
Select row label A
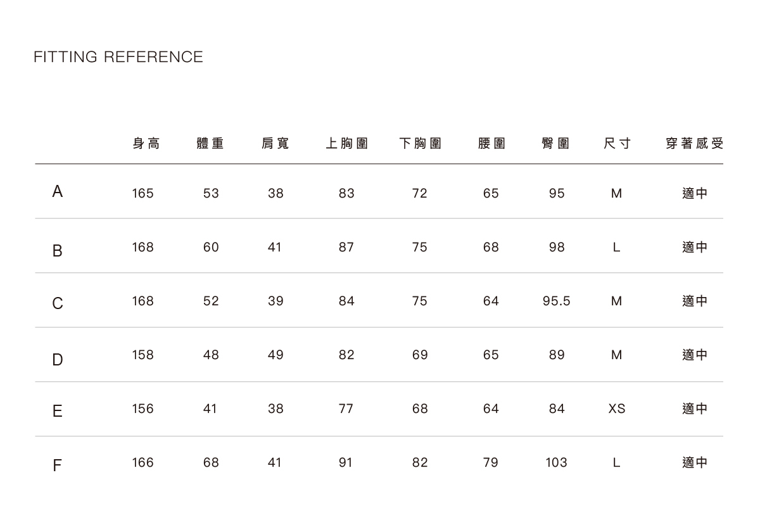(58, 192)
